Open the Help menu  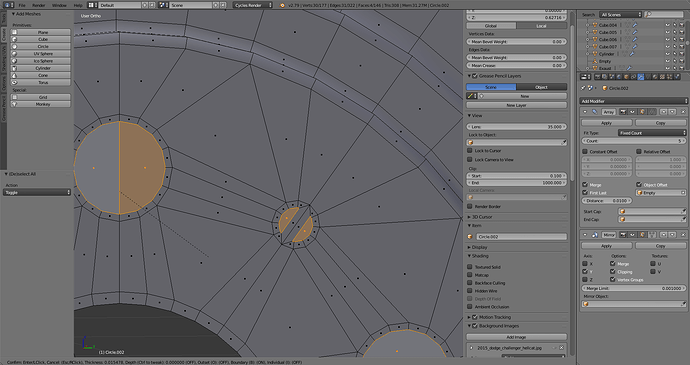[x=78, y=5]
